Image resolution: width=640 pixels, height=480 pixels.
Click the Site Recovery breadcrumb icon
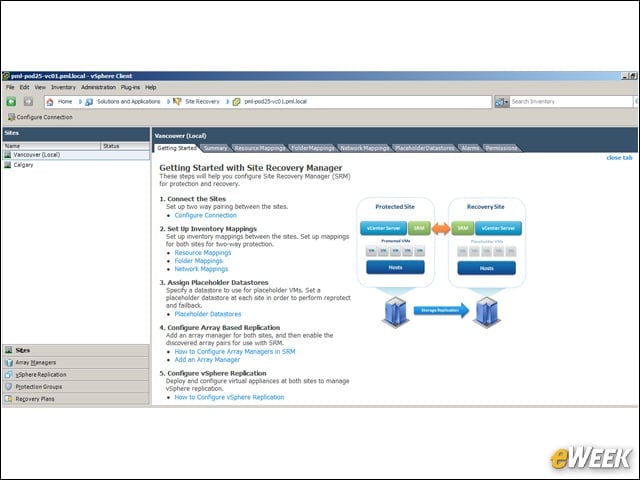click(x=177, y=102)
